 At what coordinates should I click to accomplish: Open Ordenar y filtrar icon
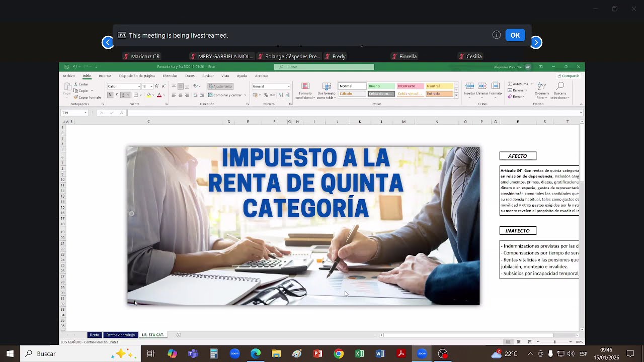[542, 86]
